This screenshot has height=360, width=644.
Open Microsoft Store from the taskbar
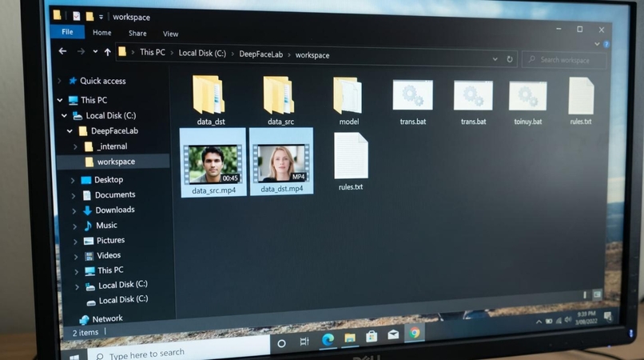coord(372,336)
